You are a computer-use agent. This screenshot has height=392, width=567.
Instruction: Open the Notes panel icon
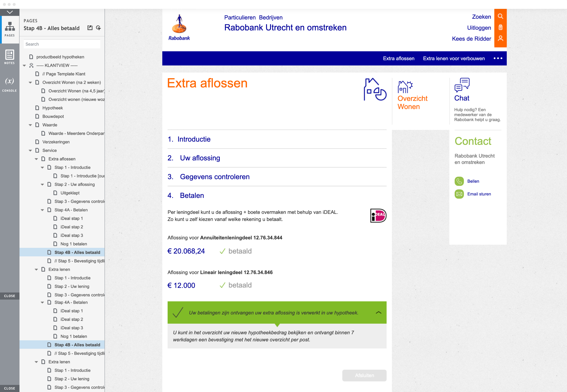[x=10, y=57]
